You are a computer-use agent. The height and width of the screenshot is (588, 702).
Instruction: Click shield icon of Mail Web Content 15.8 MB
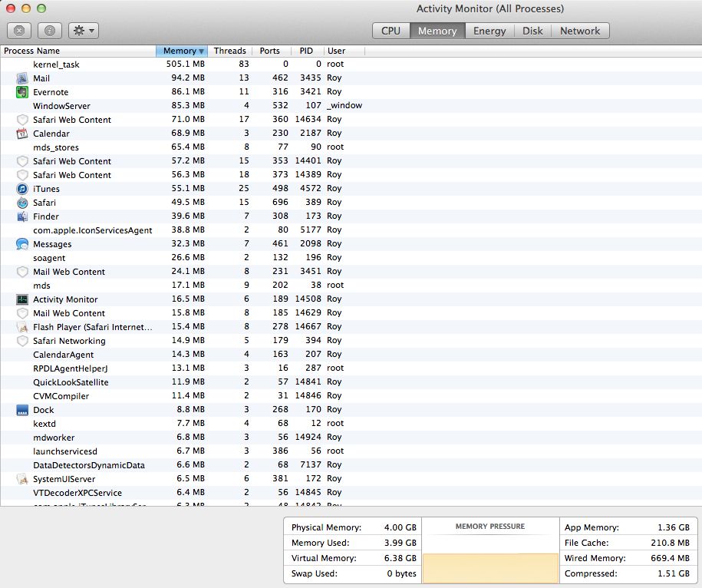click(22, 313)
